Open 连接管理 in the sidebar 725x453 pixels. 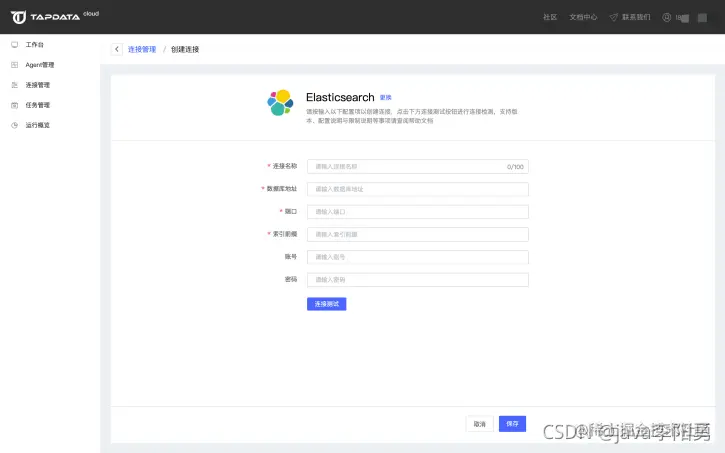(37, 85)
